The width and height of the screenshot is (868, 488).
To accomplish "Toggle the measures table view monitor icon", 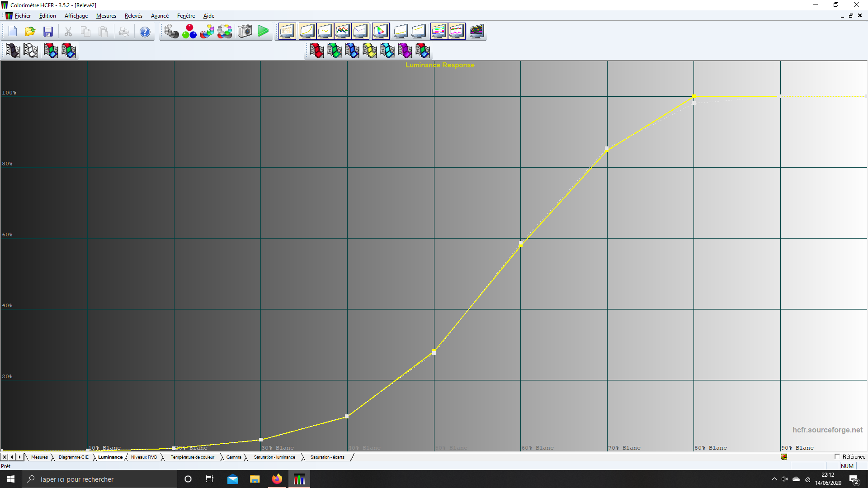I will (x=287, y=31).
